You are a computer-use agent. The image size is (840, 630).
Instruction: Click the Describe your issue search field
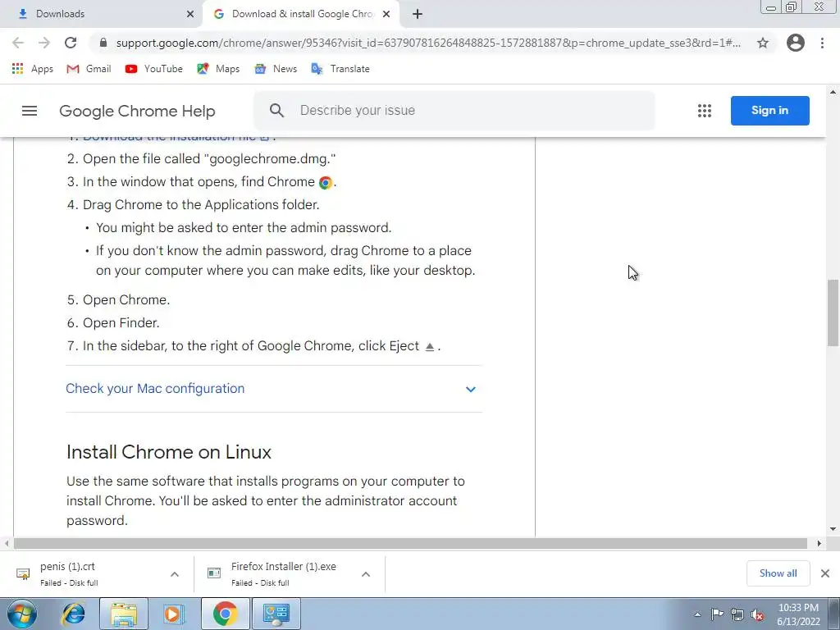454,111
